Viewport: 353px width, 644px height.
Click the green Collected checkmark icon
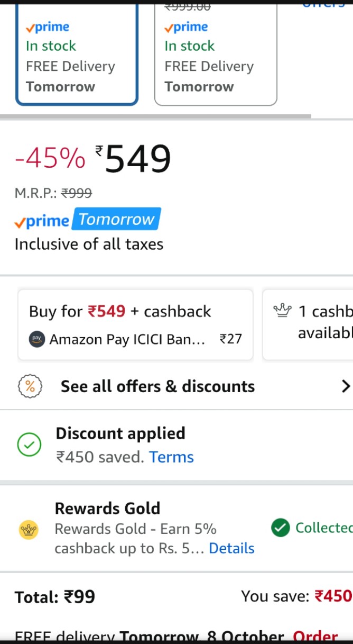pyautogui.click(x=280, y=528)
